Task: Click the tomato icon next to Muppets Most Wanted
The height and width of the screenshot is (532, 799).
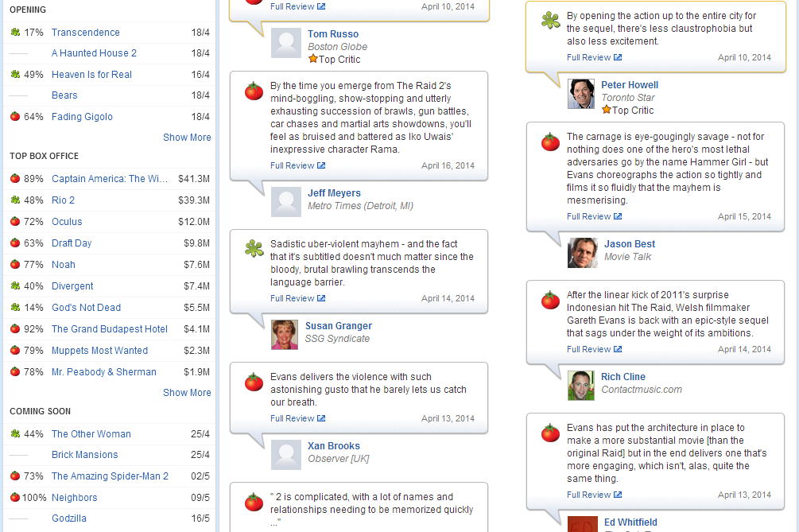Action: [x=15, y=350]
